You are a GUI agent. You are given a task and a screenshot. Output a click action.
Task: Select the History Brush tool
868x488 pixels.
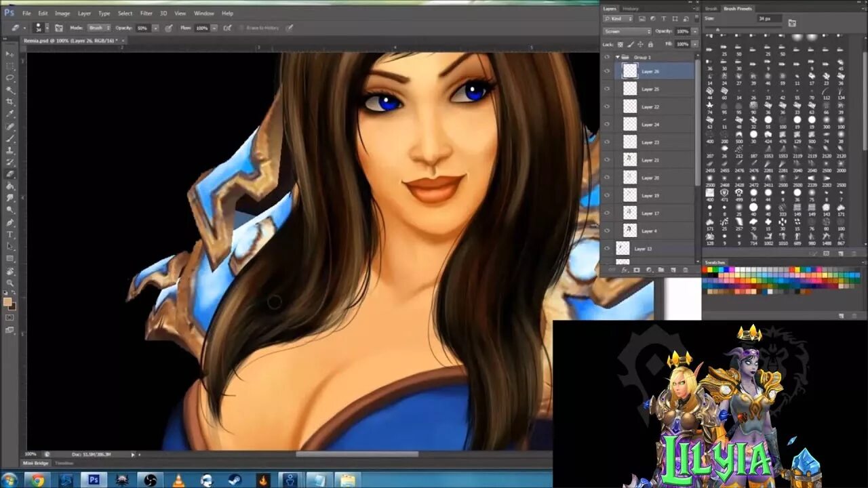(9, 163)
